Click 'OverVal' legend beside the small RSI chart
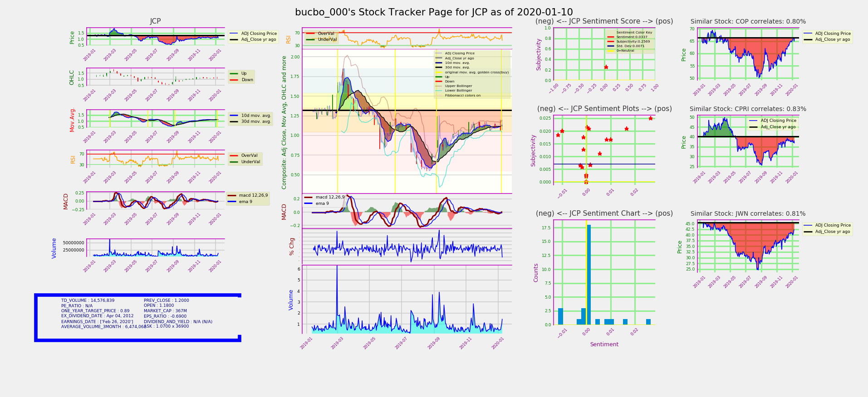Viewport: 868px width, 397px height. tap(249, 155)
